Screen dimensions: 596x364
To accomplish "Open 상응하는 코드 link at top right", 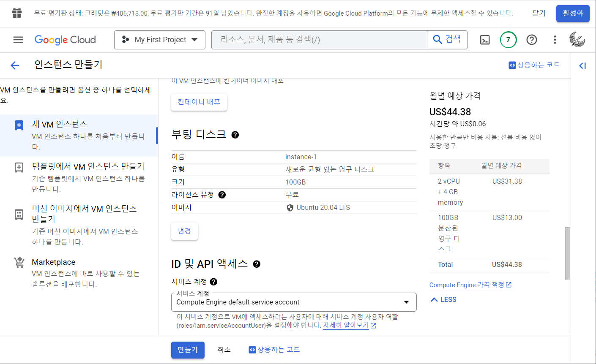I will pos(534,65).
